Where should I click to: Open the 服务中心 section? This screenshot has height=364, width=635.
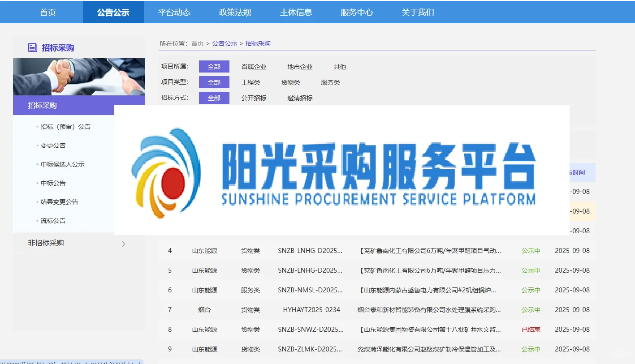coord(356,12)
